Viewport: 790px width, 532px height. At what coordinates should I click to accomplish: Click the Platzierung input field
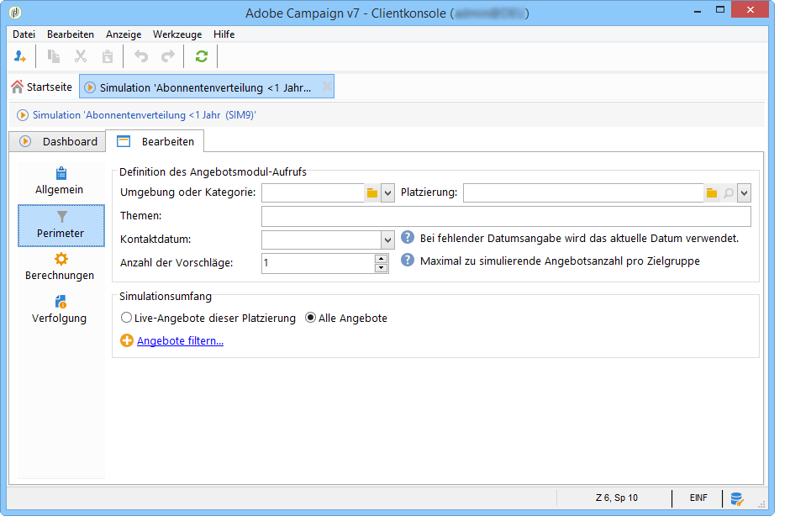coord(583,192)
